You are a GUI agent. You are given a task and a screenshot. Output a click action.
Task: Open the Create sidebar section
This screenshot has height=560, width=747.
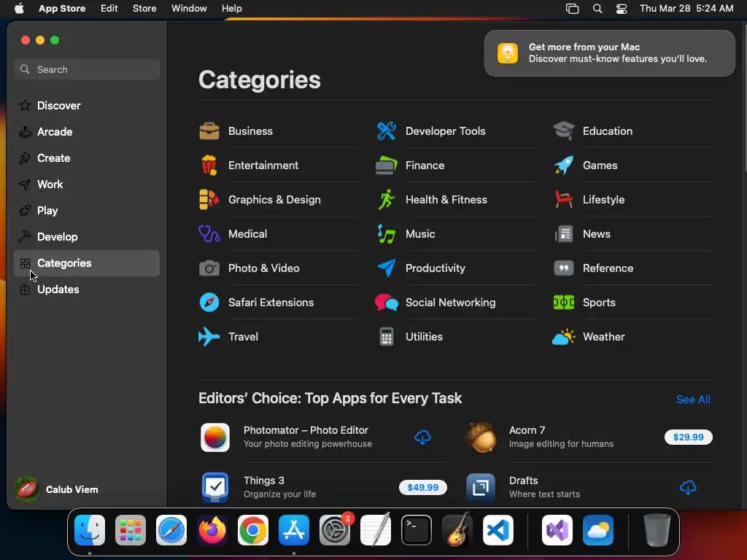[86, 158]
